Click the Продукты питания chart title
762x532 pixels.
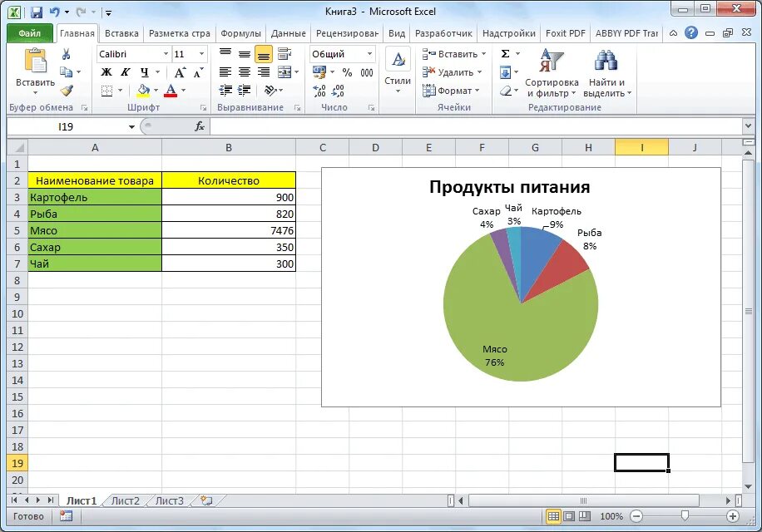click(509, 187)
